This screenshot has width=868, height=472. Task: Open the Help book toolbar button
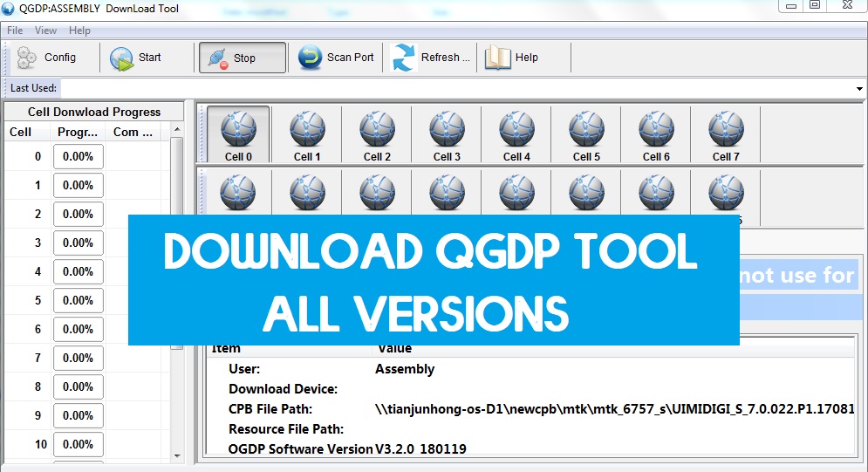tap(512, 58)
